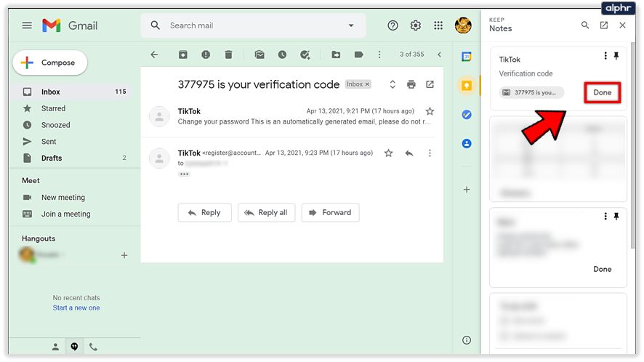Search Keep notes
The height and width of the screenshot is (362, 644).
tap(585, 25)
